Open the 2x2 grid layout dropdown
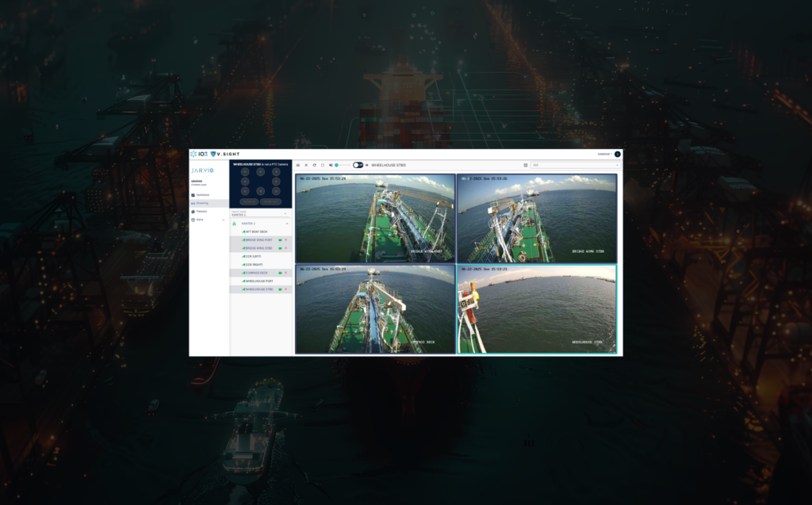The image size is (812, 505). 576,165
